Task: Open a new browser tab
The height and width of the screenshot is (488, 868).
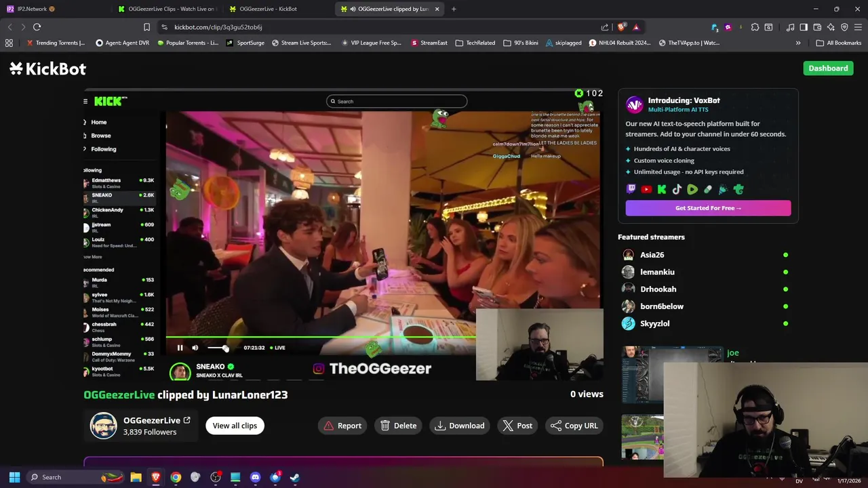Action: click(454, 9)
